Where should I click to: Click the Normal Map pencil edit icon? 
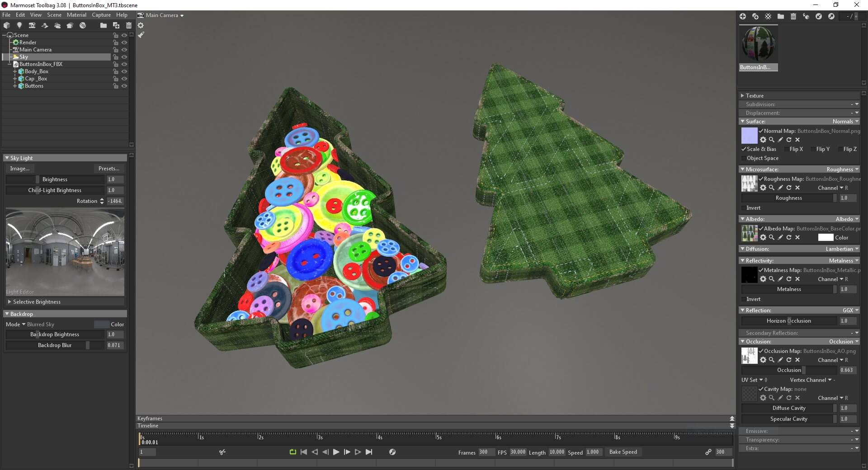780,140
